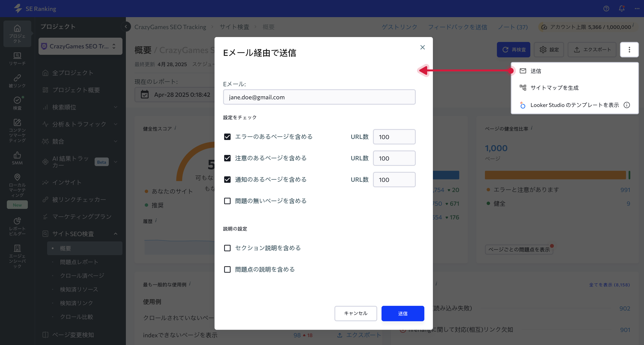Screen dimensions: 644x345
Task: Click URL数 field for エラー pages
Action: (394, 137)
